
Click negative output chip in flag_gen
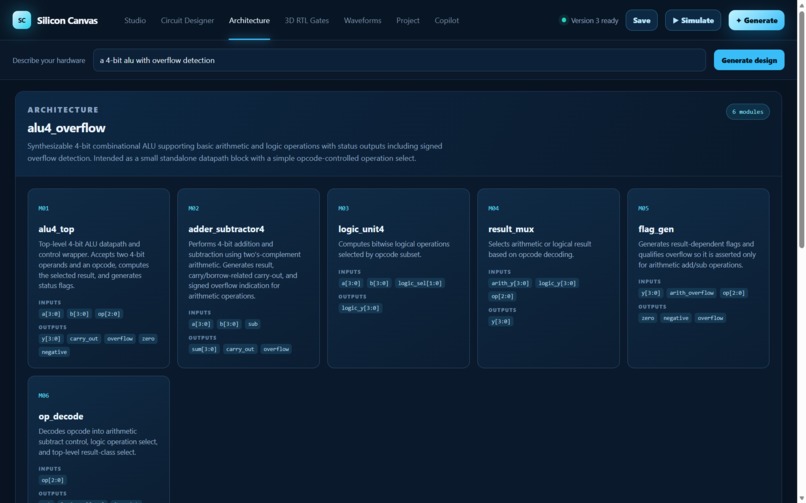pos(676,318)
